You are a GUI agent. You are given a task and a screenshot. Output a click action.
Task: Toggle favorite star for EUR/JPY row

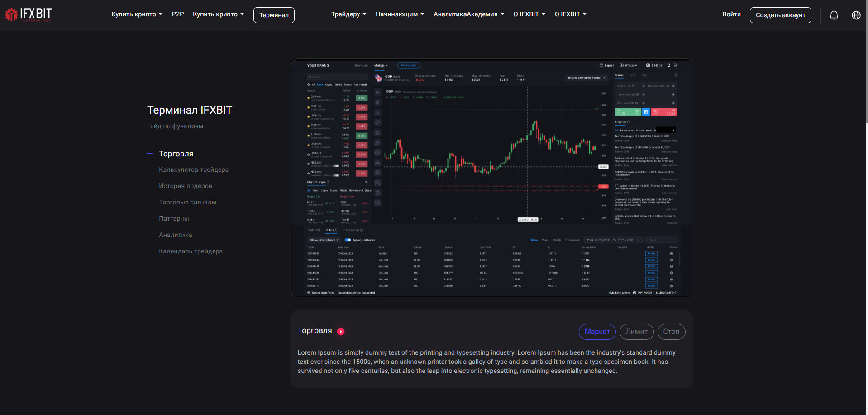click(308, 125)
